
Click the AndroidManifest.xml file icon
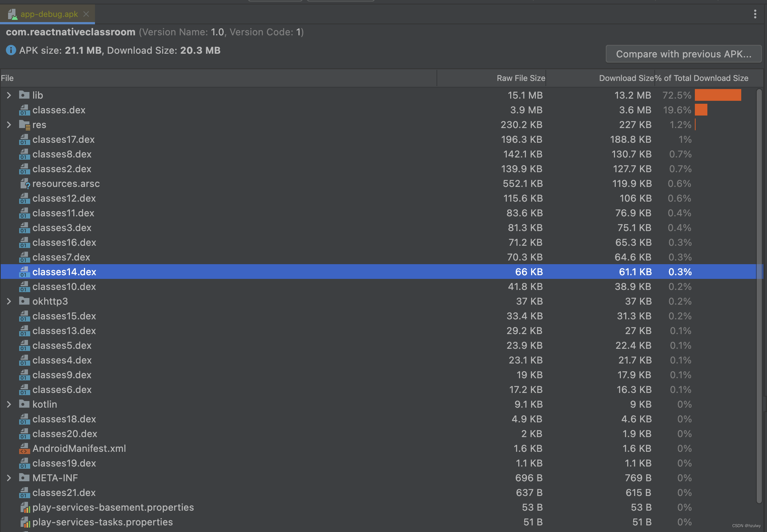click(x=24, y=448)
